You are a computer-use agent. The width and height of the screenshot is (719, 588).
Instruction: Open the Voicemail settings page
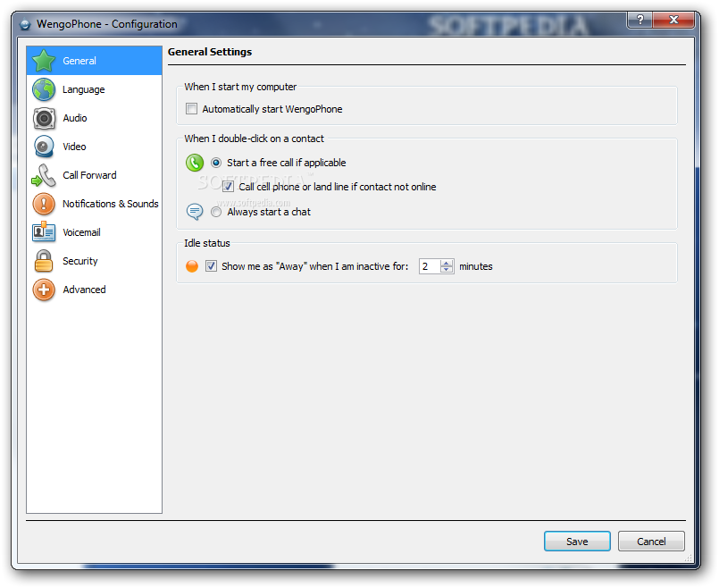95,232
